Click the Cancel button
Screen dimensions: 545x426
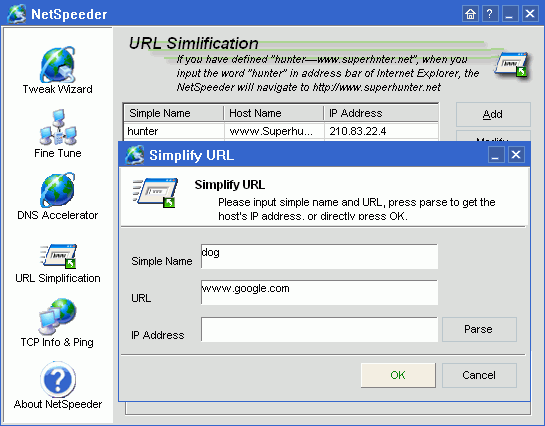coord(479,375)
